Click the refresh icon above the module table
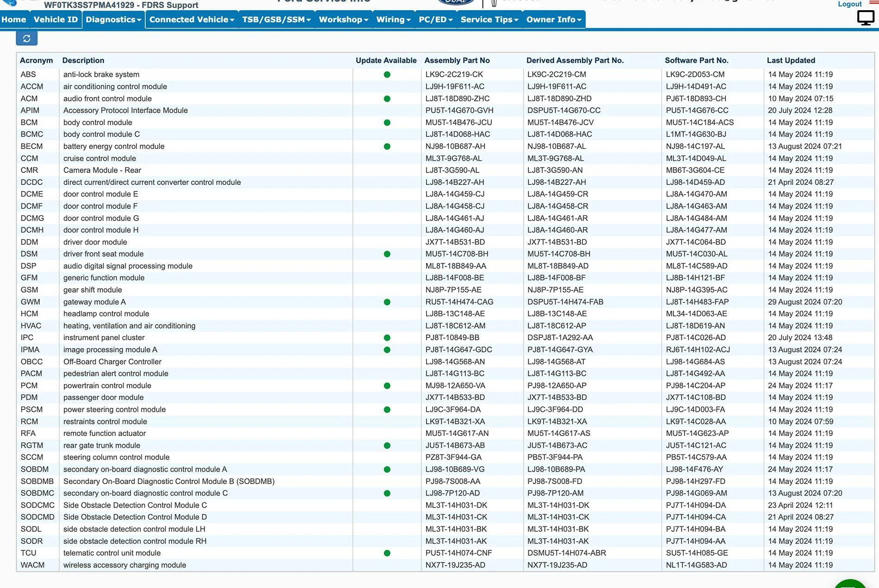Image resolution: width=879 pixels, height=588 pixels. [27, 38]
